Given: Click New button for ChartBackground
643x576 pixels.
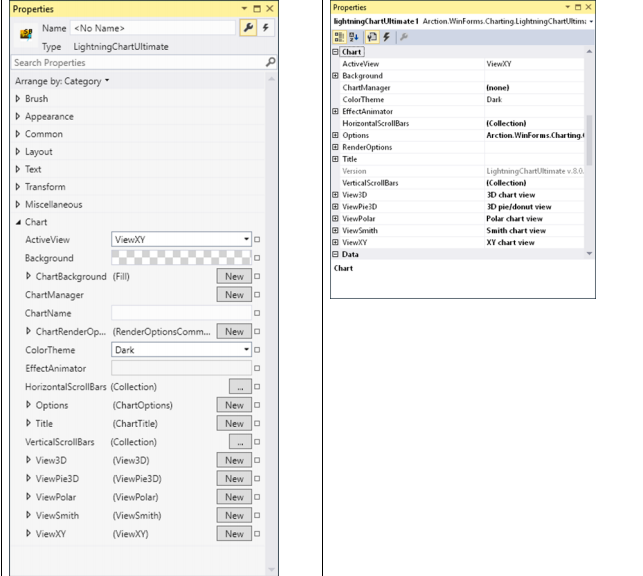Looking at the screenshot, I should (234, 276).
